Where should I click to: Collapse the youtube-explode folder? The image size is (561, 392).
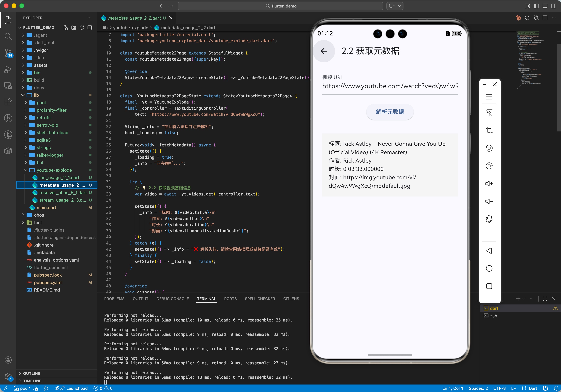point(54,170)
